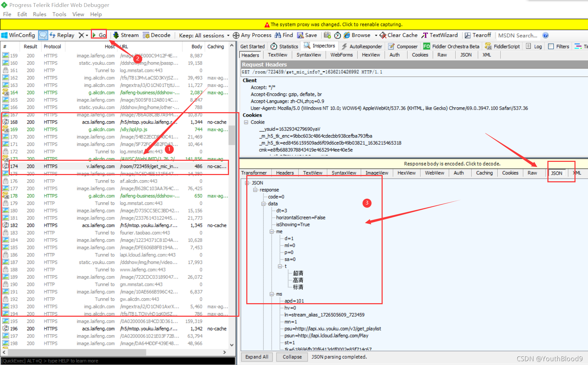The height and width of the screenshot is (365, 588).
Task: Click the Body column header
Action: pos(197,47)
